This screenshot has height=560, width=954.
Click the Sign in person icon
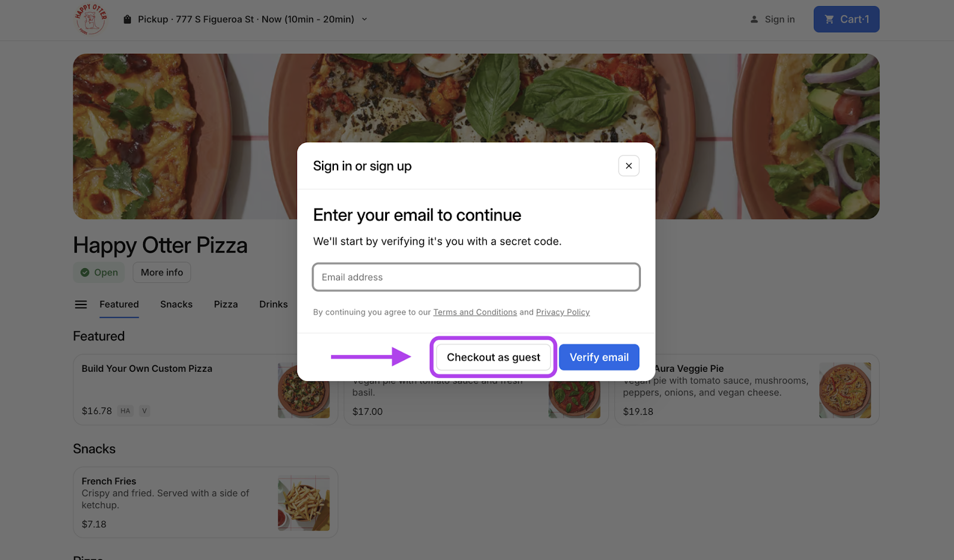pos(754,20)
